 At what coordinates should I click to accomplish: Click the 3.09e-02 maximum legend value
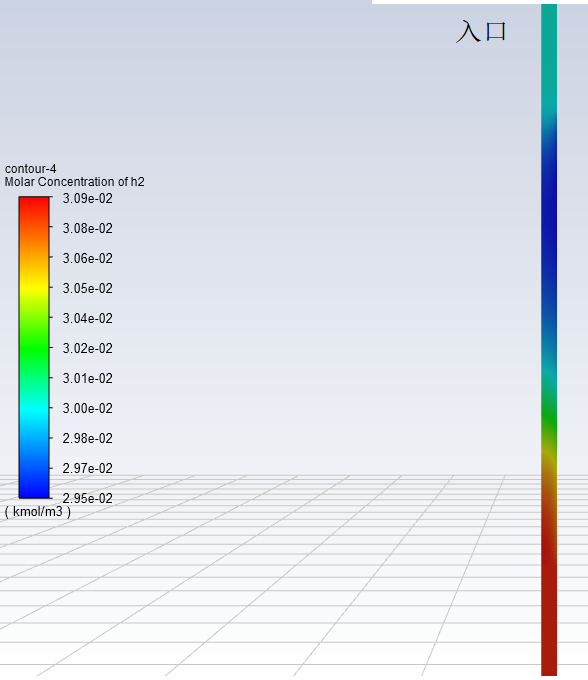[x=88, y=199]
